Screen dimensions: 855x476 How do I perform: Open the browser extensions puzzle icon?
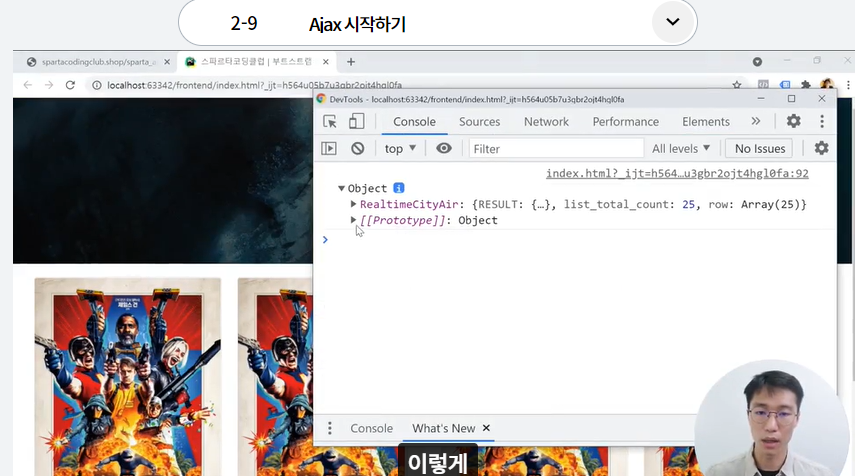(805, 85)
